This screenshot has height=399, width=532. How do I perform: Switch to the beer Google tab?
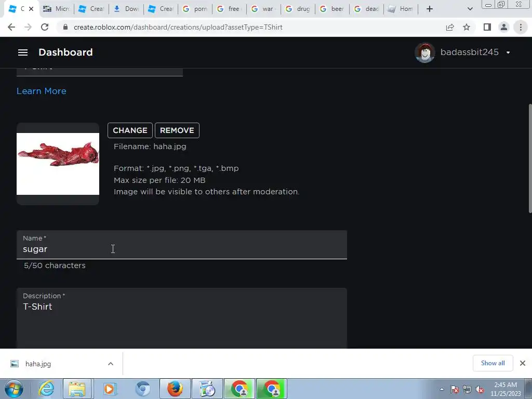pos(332,9)
